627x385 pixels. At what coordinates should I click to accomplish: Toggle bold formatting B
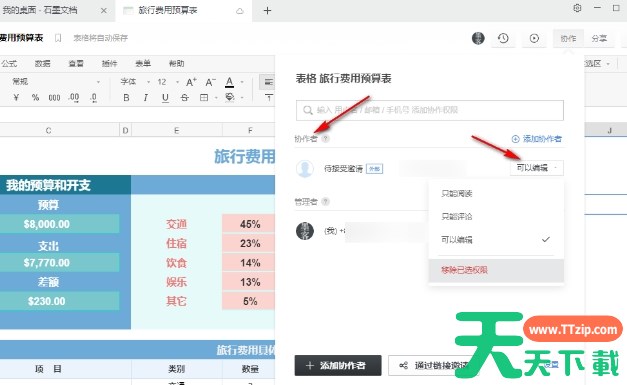(126, 98)
